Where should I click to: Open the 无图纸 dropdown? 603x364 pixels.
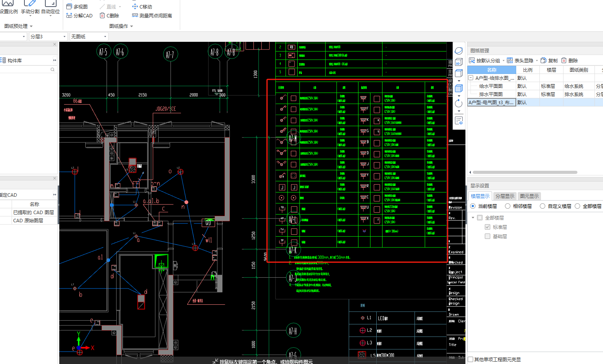[x=89, y=36]
